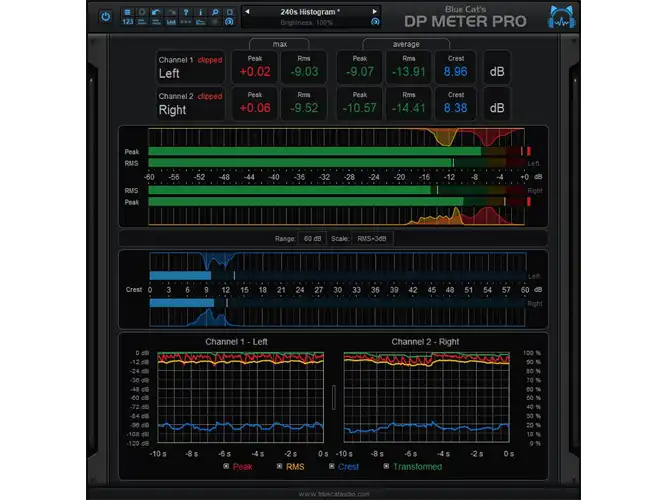
Task: Toggle the crest meter view icon
Action: click(156, 22)
